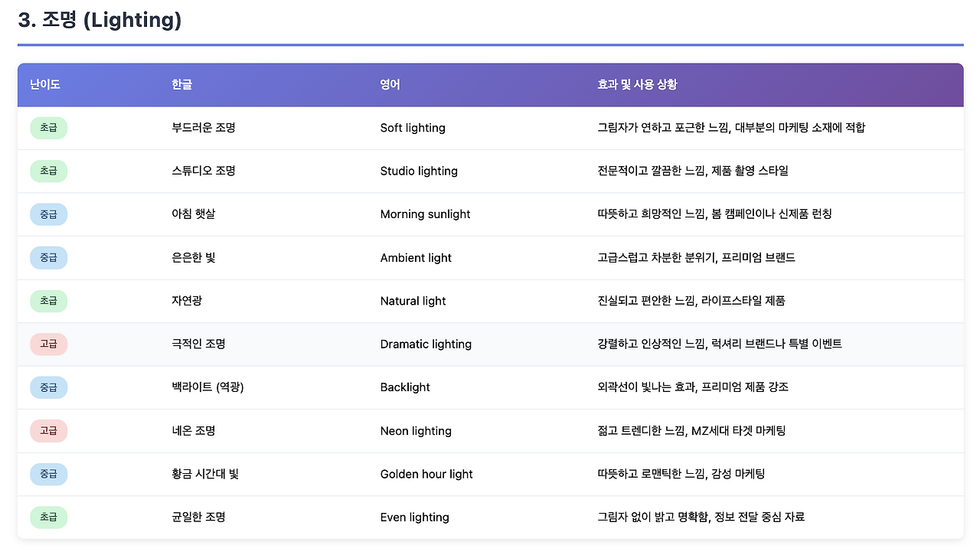Click the 영어 column header
The width and height of the screenshot is (980, 555).
coord(390,84)
